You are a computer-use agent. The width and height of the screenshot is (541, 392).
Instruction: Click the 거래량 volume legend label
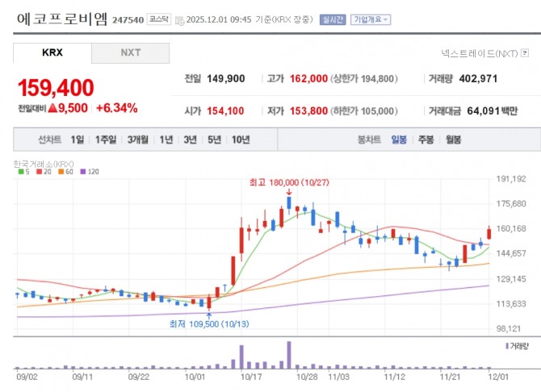click(x=518, y=346)
